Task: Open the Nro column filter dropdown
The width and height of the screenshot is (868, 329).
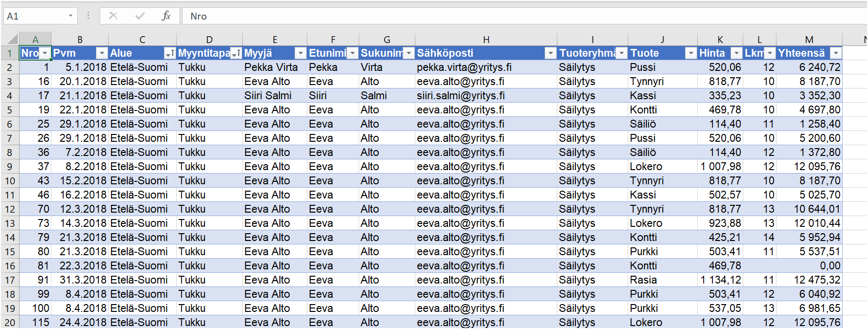Action: [45, 53]
